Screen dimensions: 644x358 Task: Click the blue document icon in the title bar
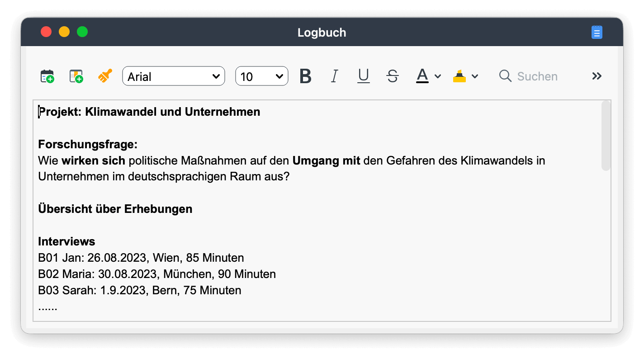pos(597,32)
